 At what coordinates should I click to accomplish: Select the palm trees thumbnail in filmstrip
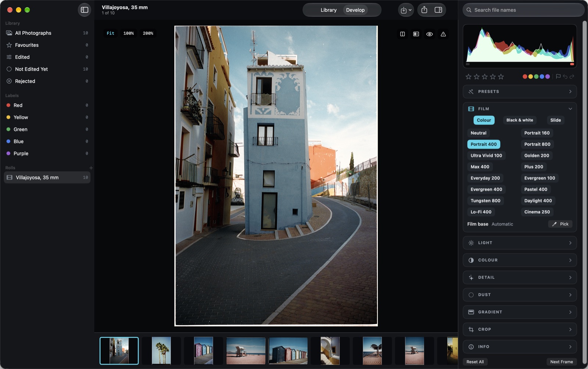[161, 351]
